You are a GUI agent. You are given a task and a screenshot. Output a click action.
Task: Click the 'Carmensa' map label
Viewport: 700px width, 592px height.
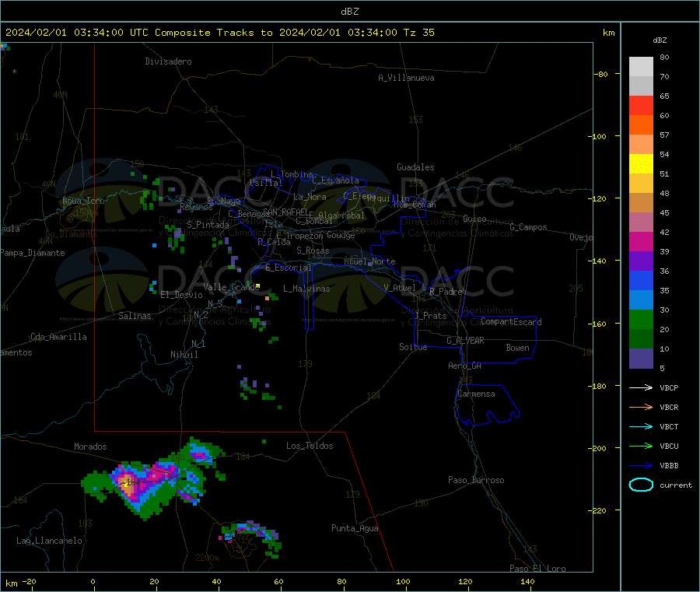pos(476,394)
